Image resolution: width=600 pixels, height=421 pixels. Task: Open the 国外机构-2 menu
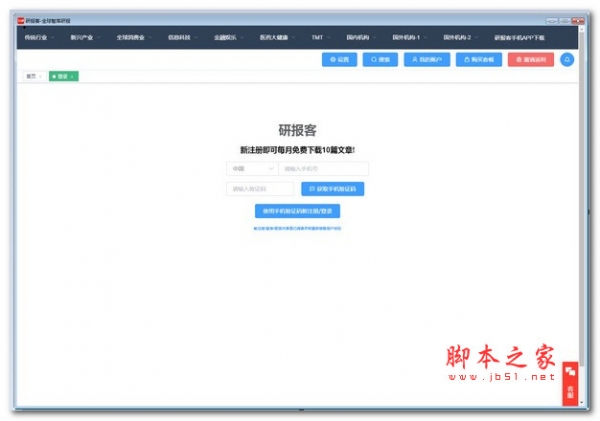[x=461, y=38]
